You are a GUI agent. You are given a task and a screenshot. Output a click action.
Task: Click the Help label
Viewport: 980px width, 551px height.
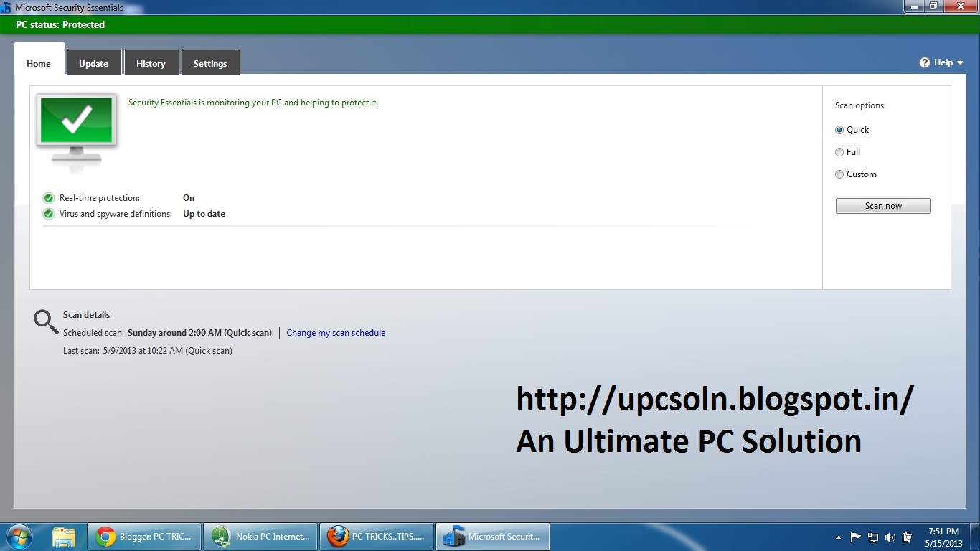943,62
